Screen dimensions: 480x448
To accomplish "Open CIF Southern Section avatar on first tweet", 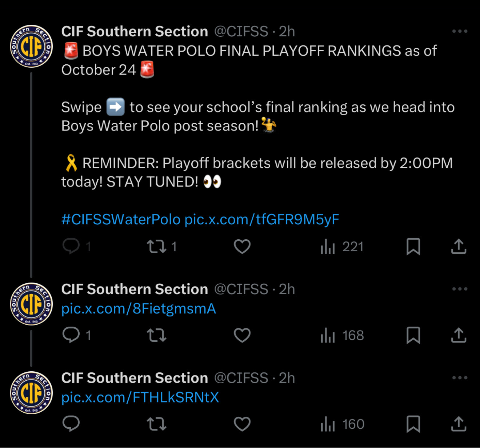I will coord(32,46).
